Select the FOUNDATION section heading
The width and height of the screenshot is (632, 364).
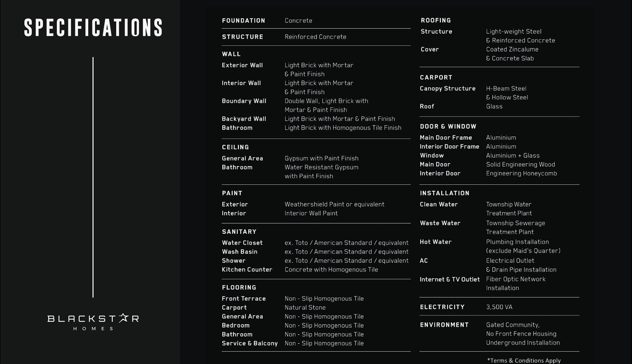[243, 21]
